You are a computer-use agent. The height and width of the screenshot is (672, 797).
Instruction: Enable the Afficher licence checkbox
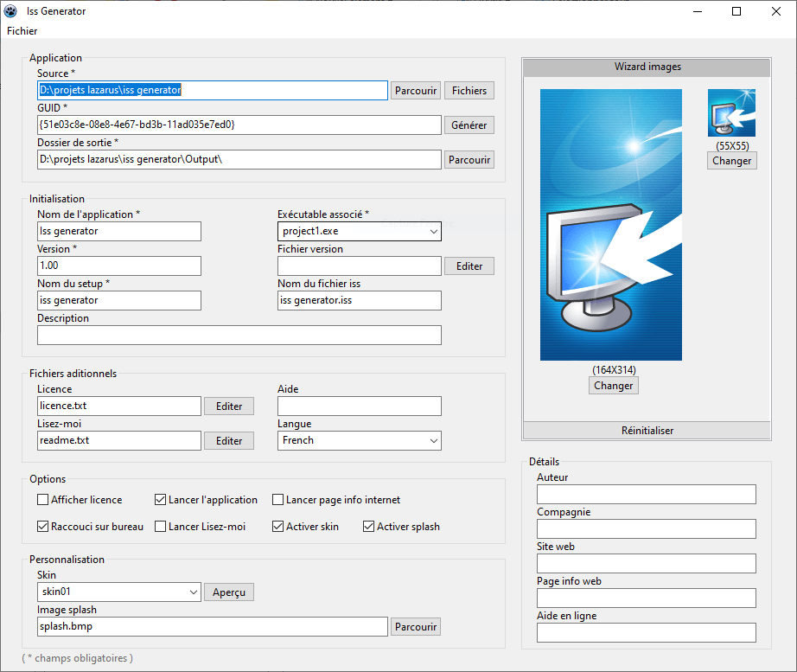tap(43, 500)
